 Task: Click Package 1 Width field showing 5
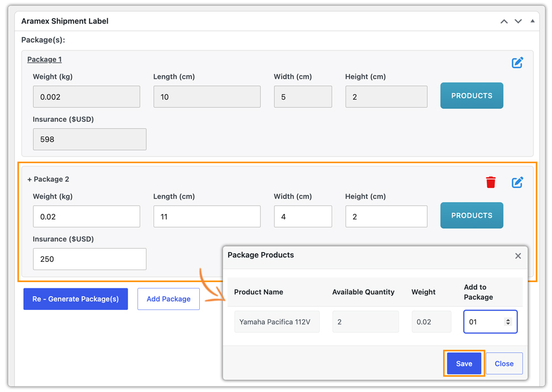pos(303,96)
